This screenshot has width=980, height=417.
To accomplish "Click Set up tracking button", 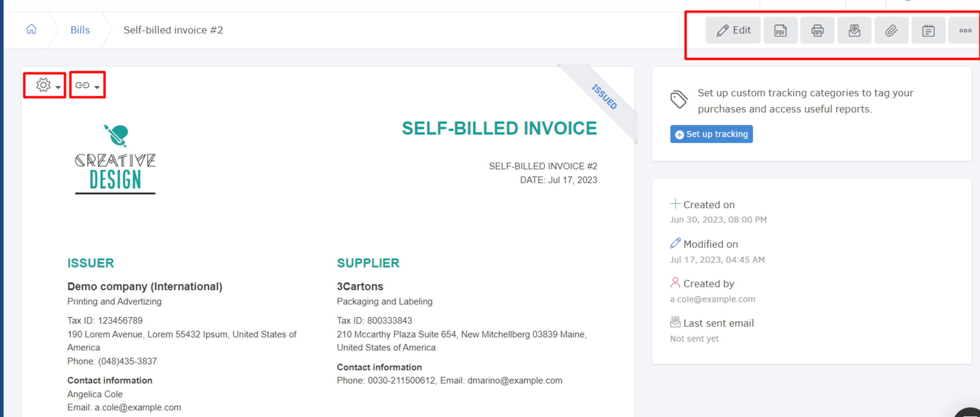I will (x=711, y=134).
